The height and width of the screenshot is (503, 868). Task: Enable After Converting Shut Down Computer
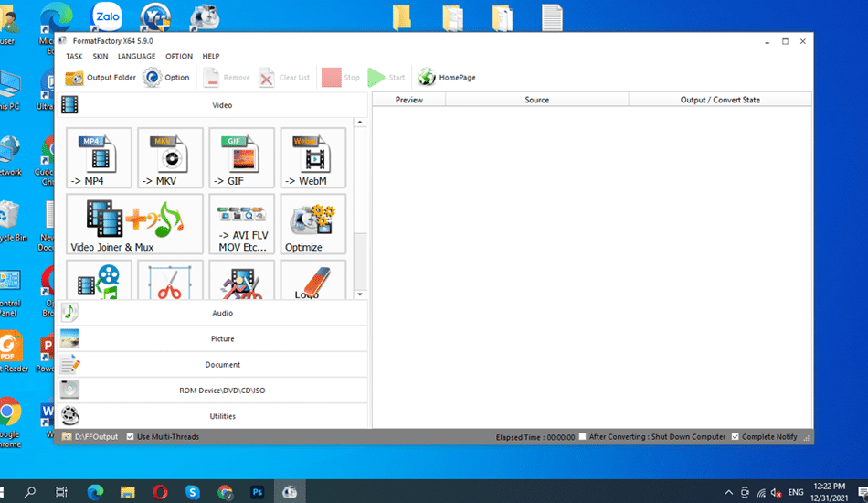(584, 437)
